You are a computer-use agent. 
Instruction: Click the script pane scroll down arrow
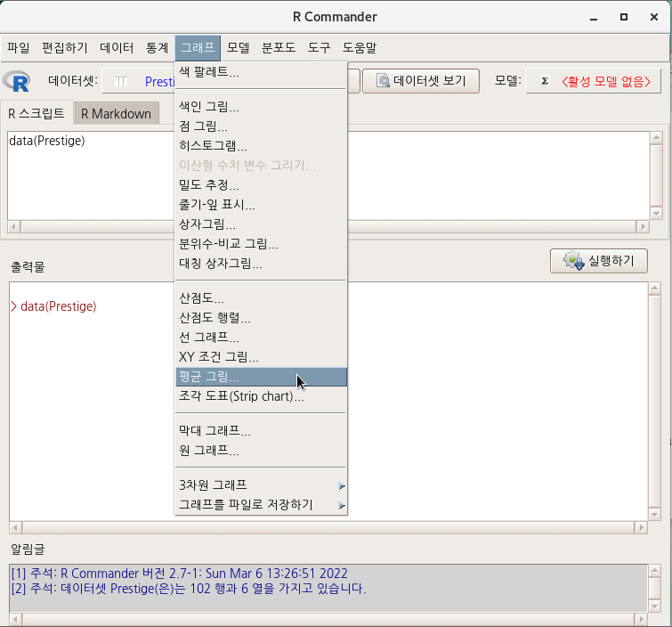pyautogui.click(x=656, y=213)
